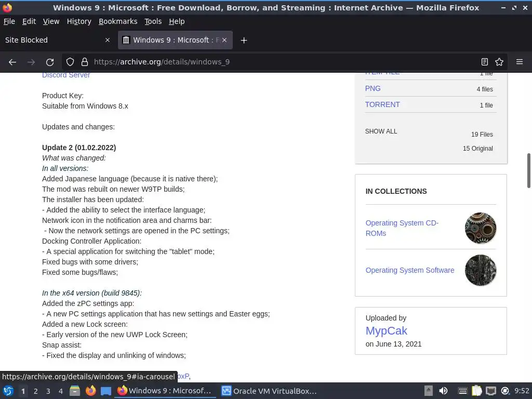Open uploader MypCak profile
The height and width of the screenshot is (399, 532).
[x=386, y=331]
